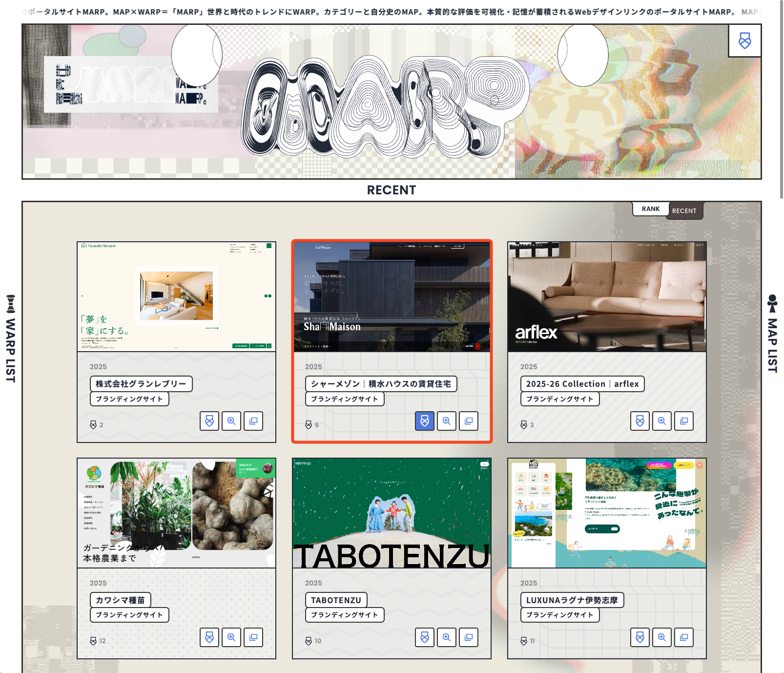The image size is (784, 673).
Task: Bookmark the TABOTENZU card
Action: tap(425, 637)
